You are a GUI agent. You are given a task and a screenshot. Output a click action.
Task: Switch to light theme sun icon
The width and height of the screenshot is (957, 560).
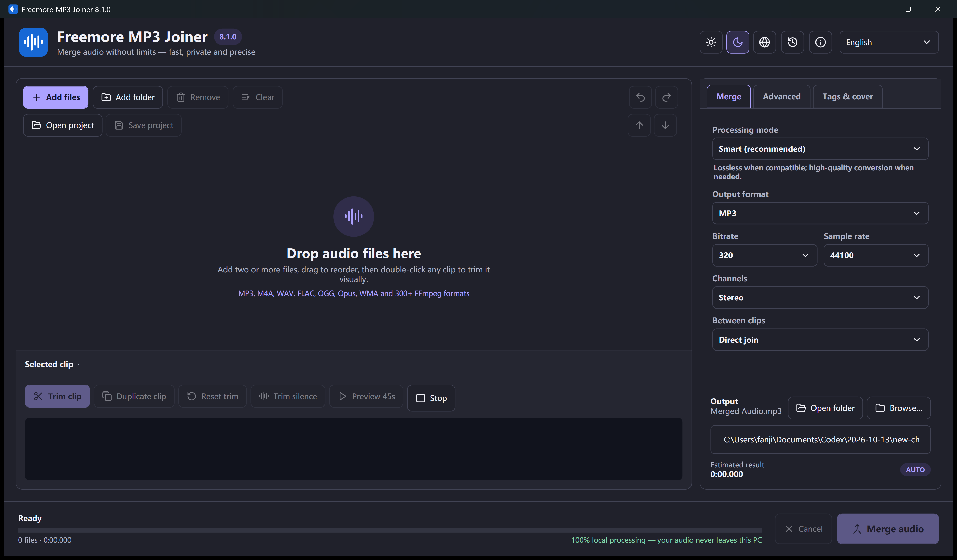click(711, 42)
